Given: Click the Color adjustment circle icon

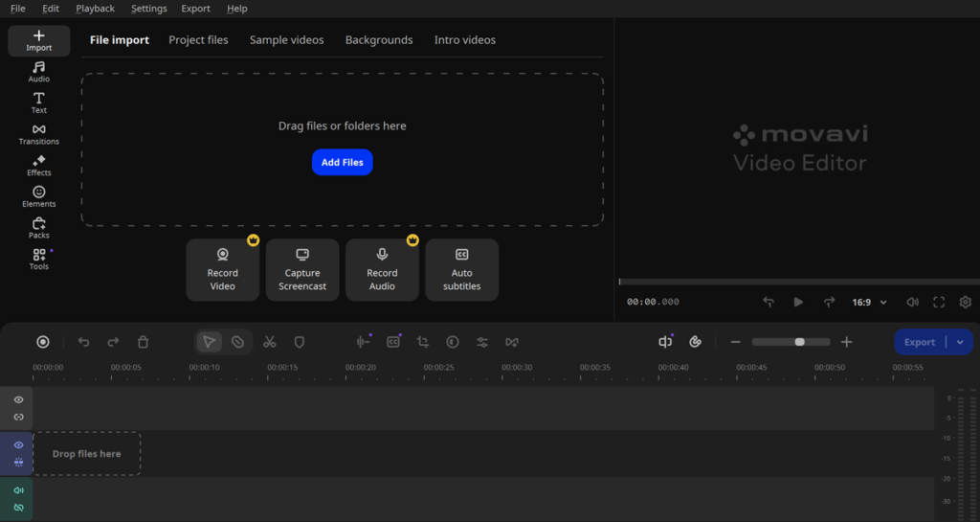Looking at the screenshot, I should coord(453,342).
